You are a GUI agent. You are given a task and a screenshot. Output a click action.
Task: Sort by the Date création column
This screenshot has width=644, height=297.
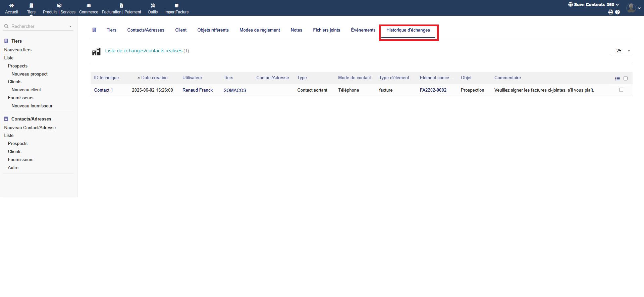click(154, 78)
